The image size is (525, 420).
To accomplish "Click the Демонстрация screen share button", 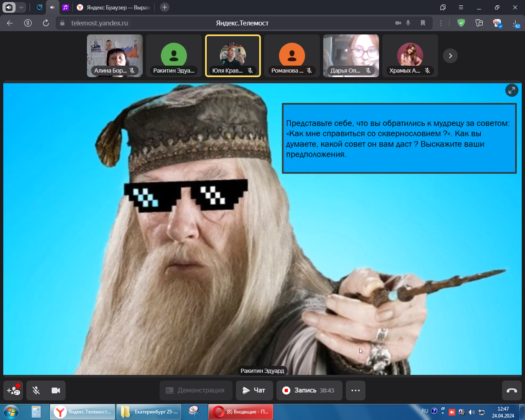I will click(x=196, y=390).
